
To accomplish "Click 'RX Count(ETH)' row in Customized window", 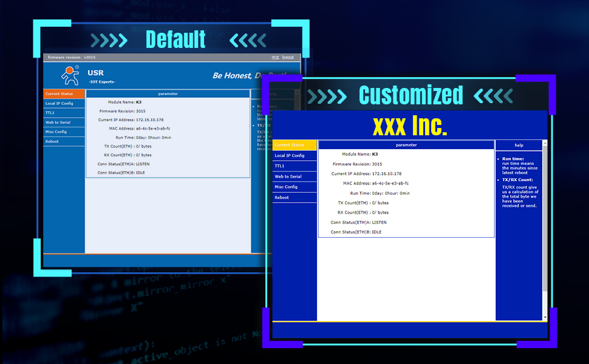I will [x=363, y=212].
